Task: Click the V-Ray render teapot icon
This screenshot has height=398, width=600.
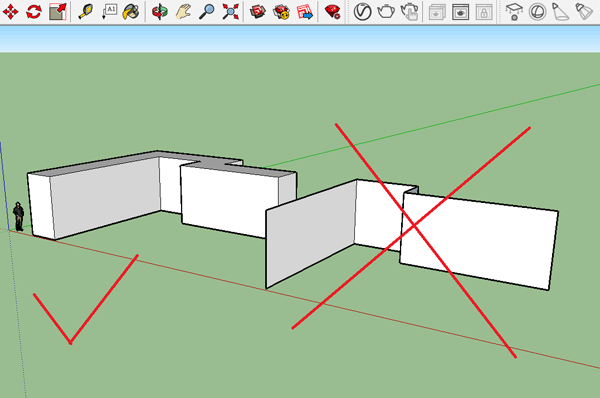Action: click(x=386, y=12)
